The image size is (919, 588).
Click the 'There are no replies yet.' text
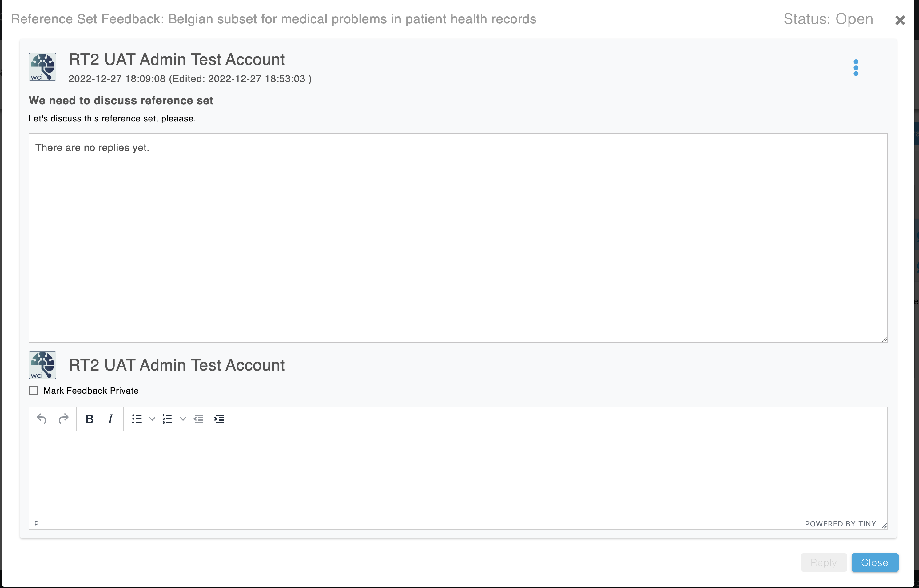92,148
